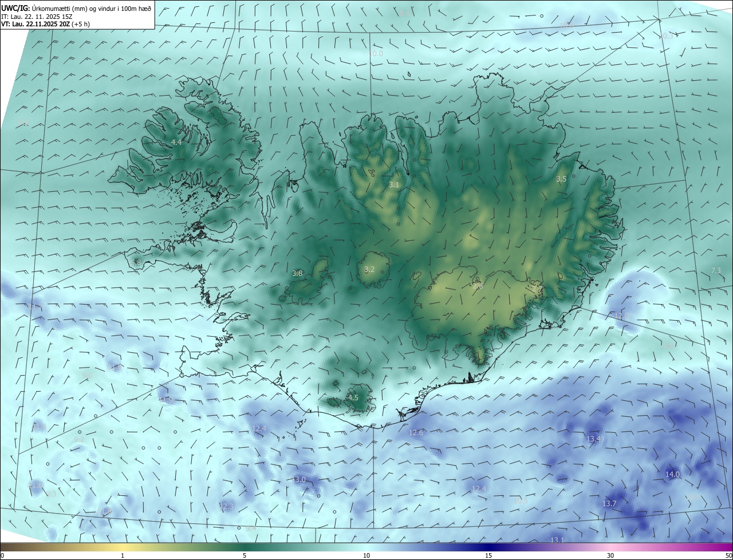Click the 13.1 value above the color scale
The height and width of the screenshot is (560, 733).
pos(557,540)
